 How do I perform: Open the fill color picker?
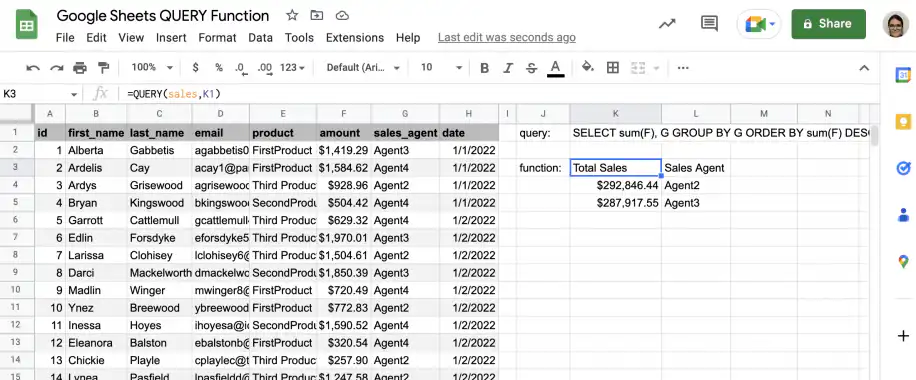pos(588,67)
